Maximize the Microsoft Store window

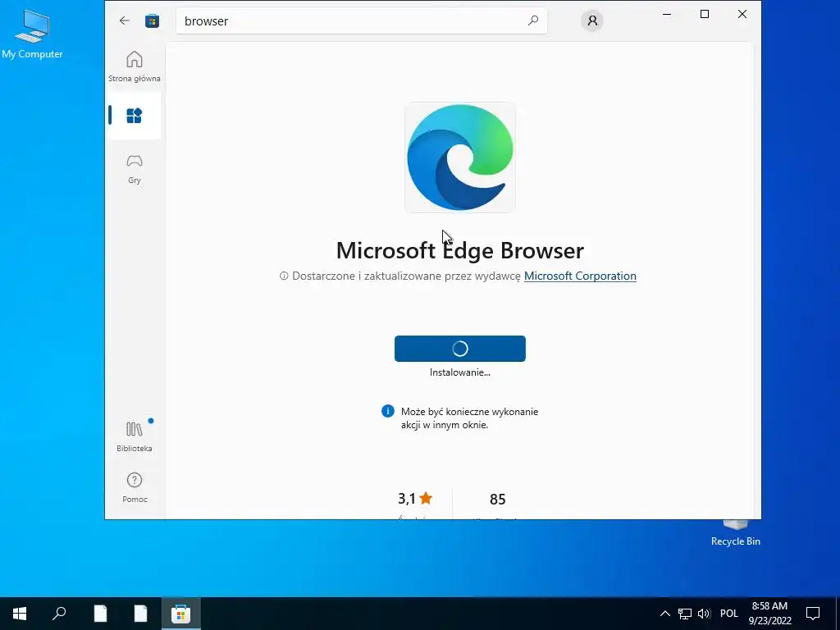pyautogui.click(x=705, y=15)
